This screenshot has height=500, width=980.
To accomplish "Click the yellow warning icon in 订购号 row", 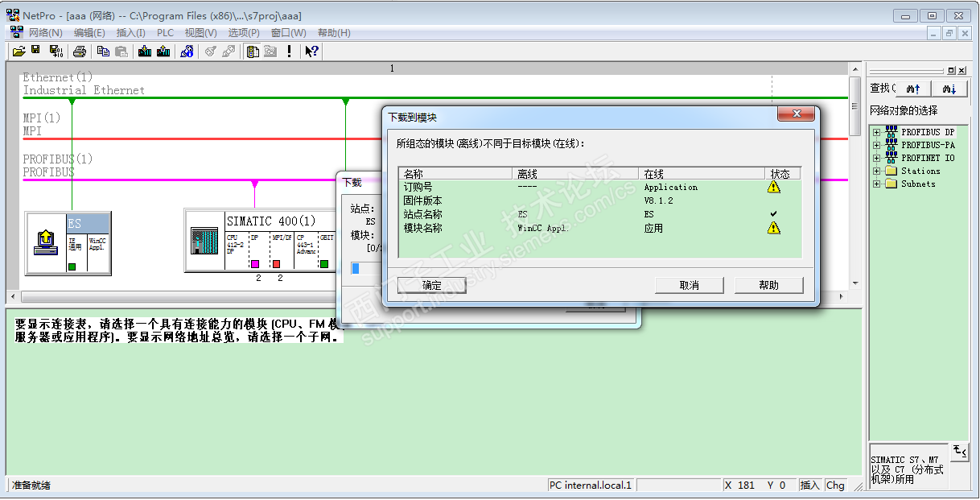I will 774,187.
